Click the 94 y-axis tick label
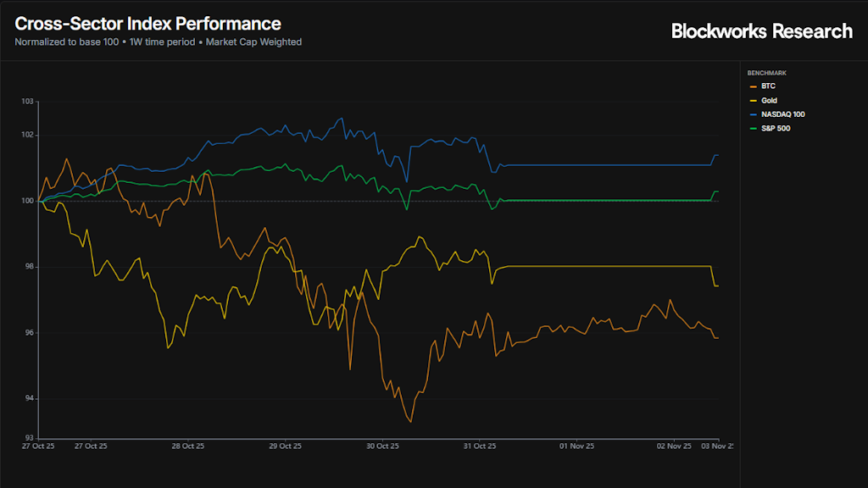The image size is (868, 488). coord(28,399)
